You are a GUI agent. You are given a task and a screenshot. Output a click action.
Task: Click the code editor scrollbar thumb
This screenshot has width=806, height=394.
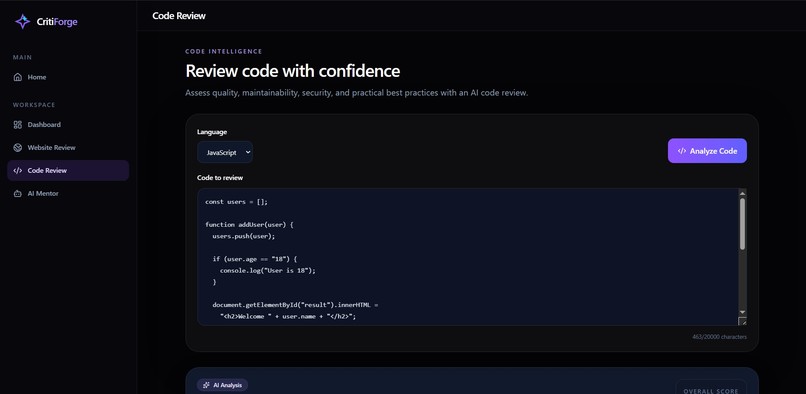[742, 224]
